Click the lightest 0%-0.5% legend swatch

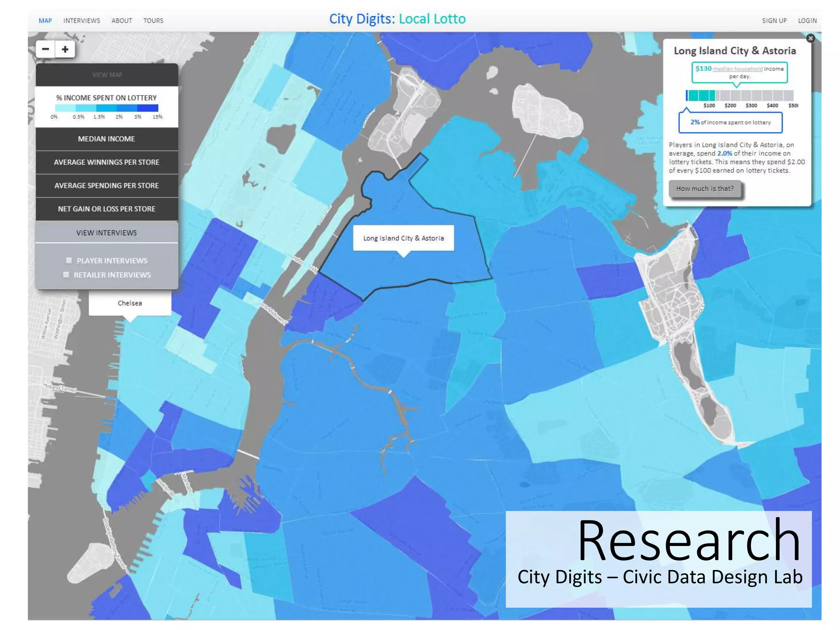tap(65, 108)
